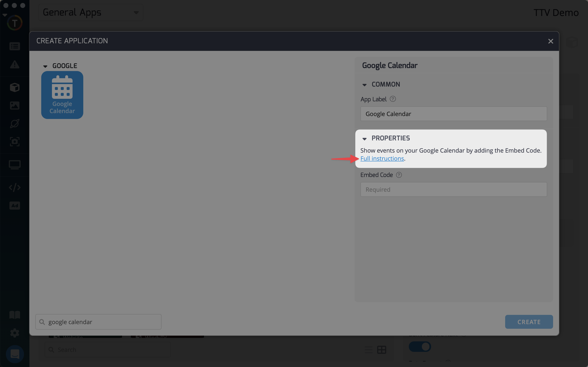Image resolution: width=588 pixels, height=367 pixels.
Task: Open the code embed icon in sidebar
Action: pos(15,187)
